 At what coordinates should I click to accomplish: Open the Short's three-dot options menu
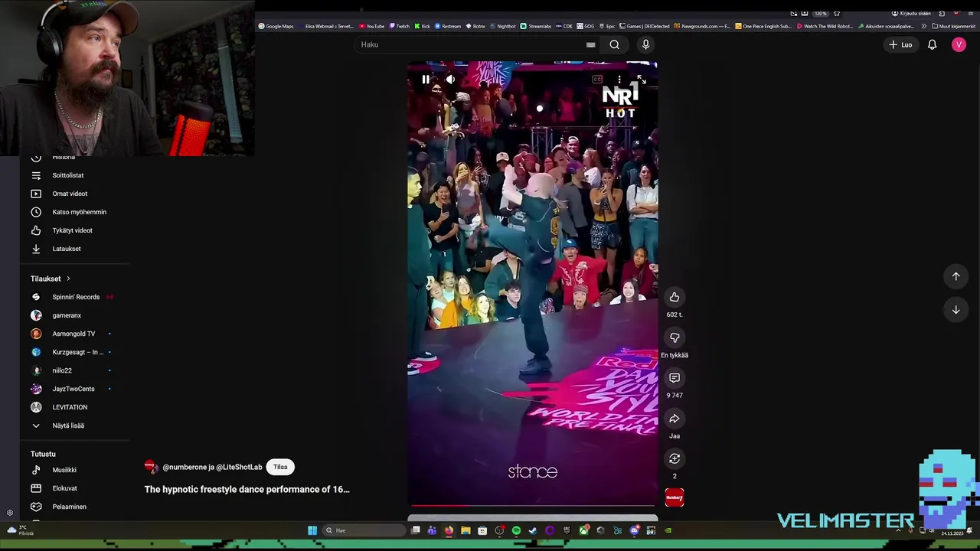point(619,80)
